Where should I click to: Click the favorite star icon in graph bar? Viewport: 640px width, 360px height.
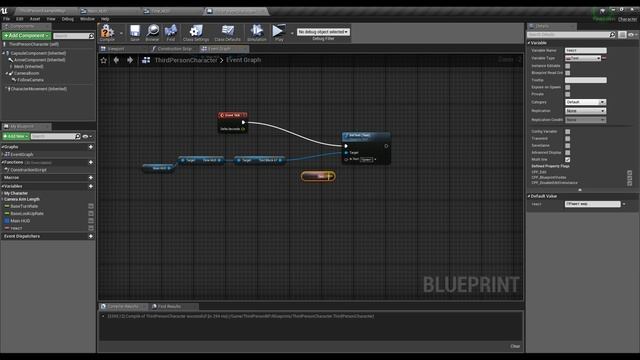pos(104,60)
